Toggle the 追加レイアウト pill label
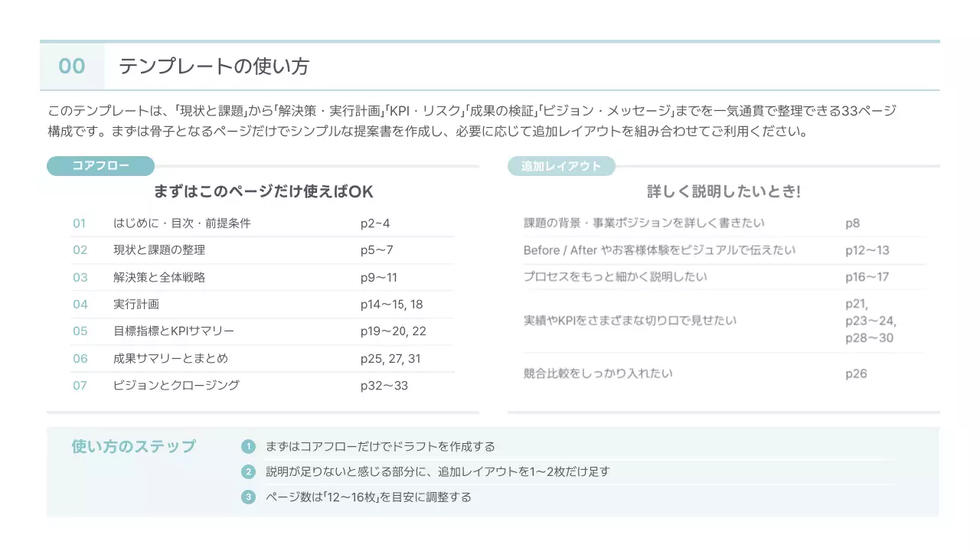This screenshot has height=551, width=980. point(562,166)
